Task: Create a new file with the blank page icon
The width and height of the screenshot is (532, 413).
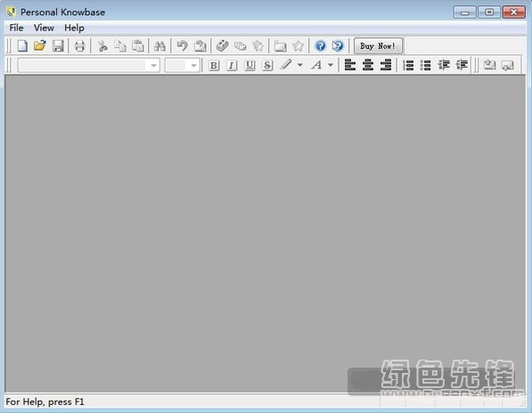Action: [22, 45]
